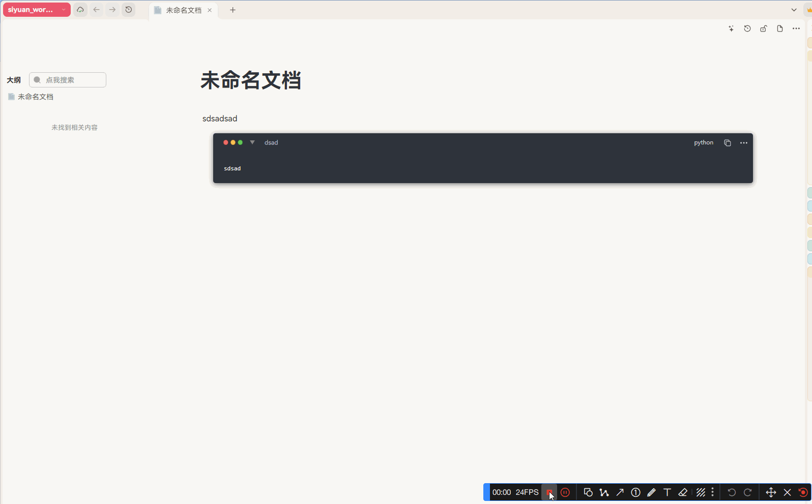812x504 pixels.
Task: Collapse the code block with the triangle
Action: click(252, 142)
